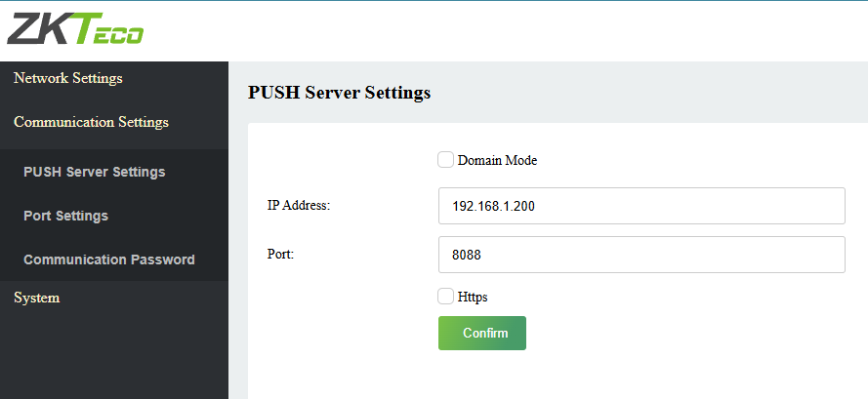Tick the Https checkbox

coord(445,297)
